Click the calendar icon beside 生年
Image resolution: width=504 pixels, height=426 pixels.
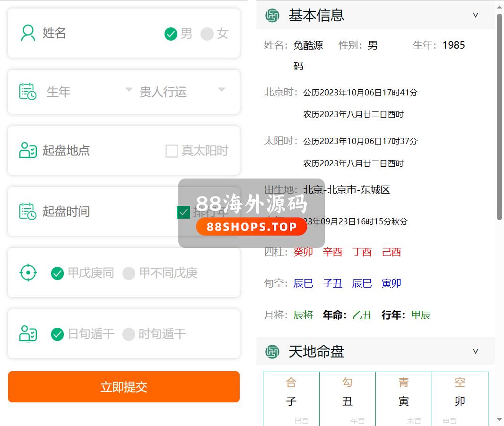28,91
